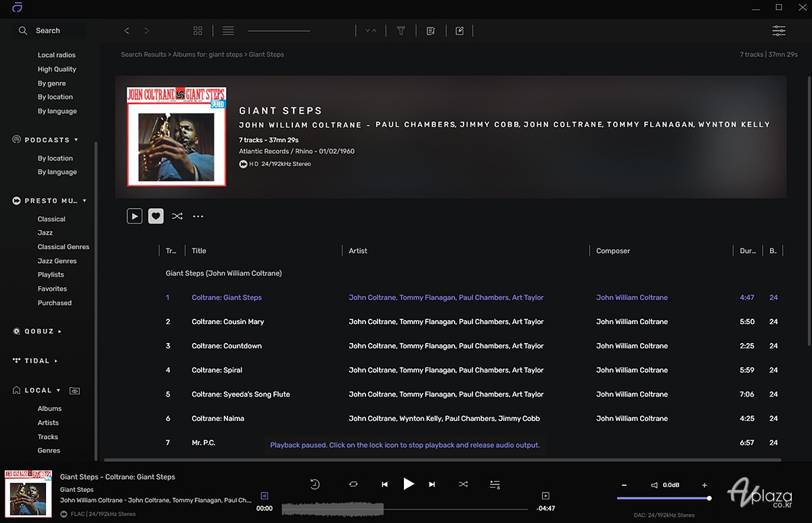Screen dimensions: 812x523
Task: Open the audio settings sliders icon
Action: pos(779,30)
